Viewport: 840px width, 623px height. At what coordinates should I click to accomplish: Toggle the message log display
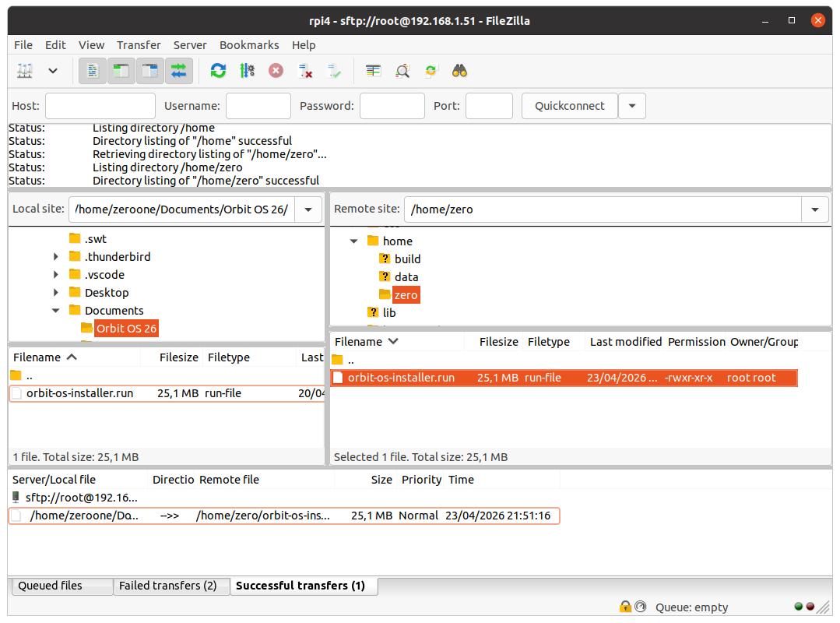click(92, 71)
